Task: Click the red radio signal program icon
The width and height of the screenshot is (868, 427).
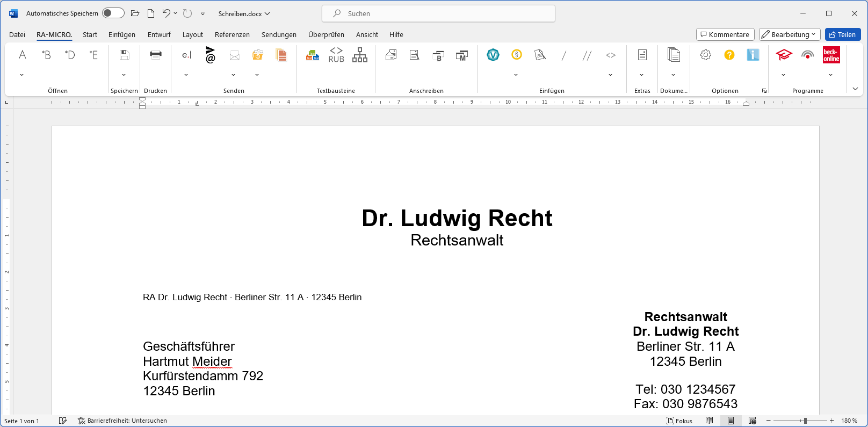Action: (x=807, y=55)
